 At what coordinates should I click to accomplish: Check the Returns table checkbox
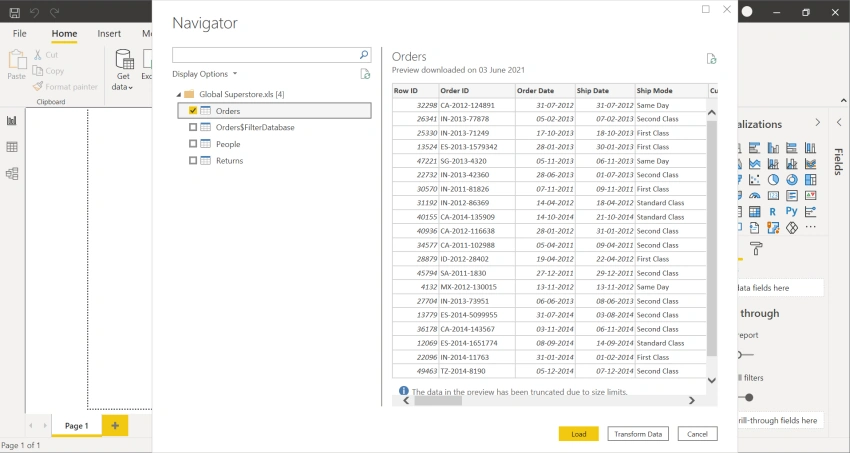tap(193, 160)
